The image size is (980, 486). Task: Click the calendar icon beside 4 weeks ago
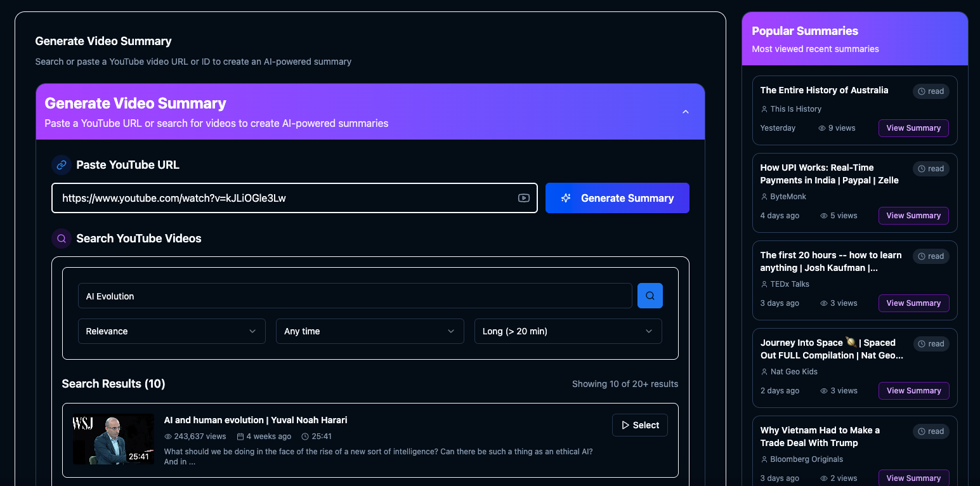tap(240, 437)
